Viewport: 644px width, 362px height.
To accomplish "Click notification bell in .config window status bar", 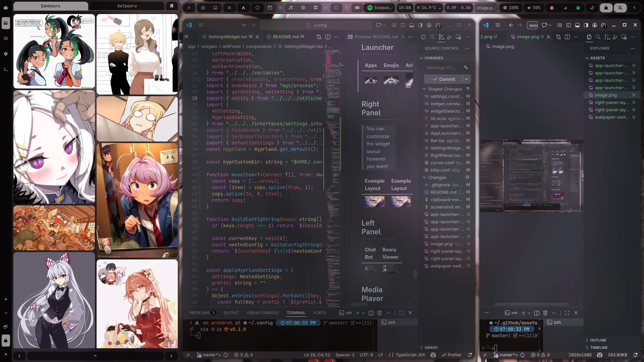I will point(470,355).
